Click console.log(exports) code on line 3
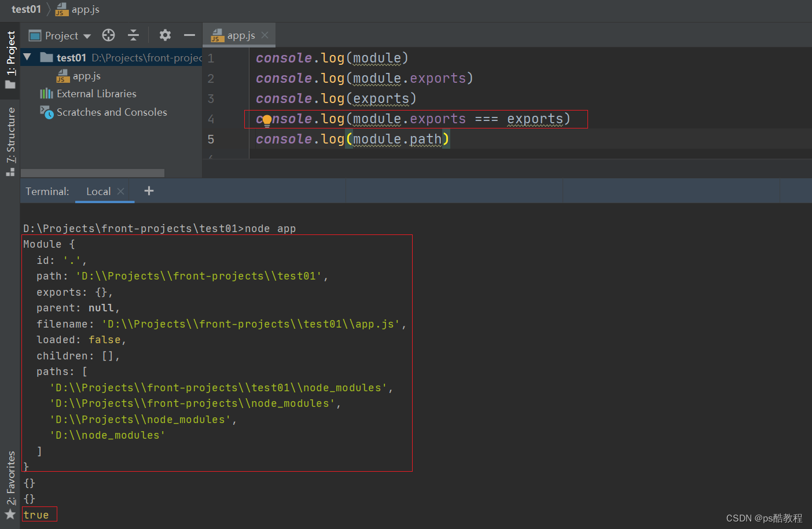 coord(336,98)
